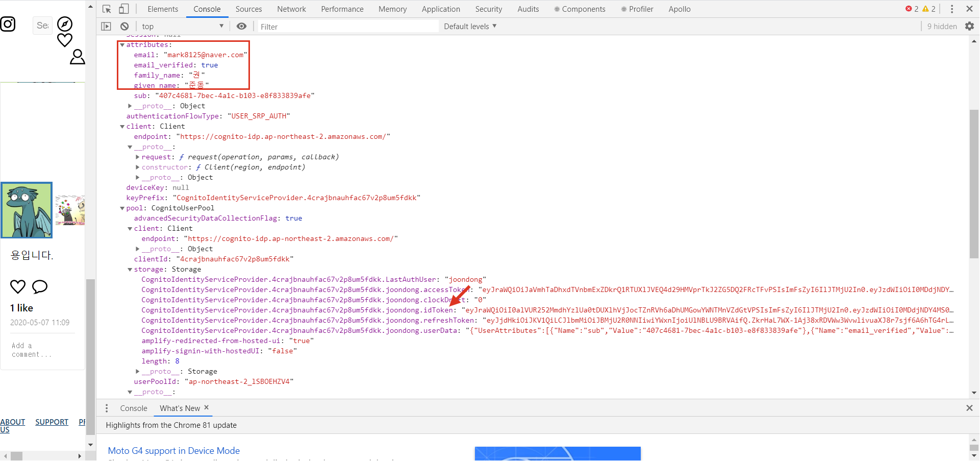Collapse the attributes object
980x461 pixels.
(x=122, y=45)
